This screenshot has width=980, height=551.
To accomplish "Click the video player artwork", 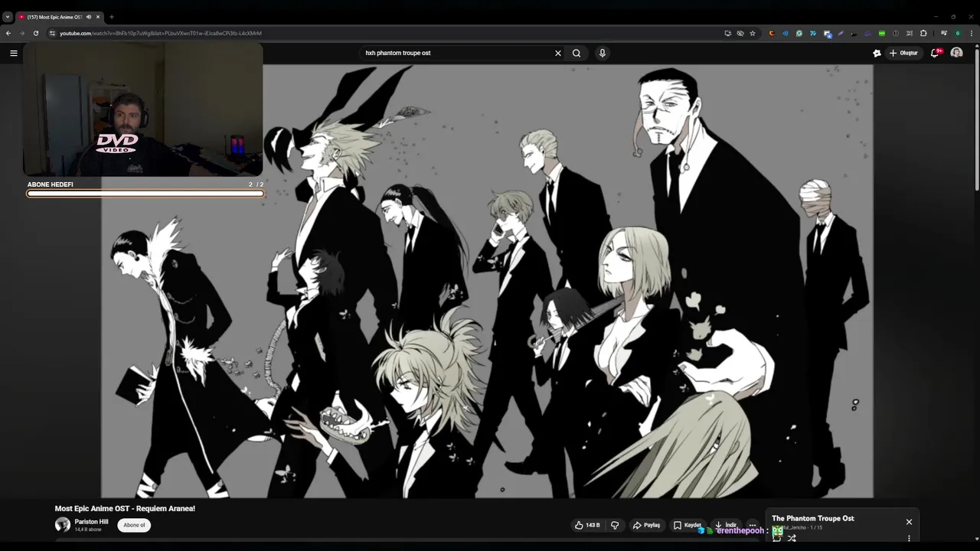I will pyautogui.click(x=487, y=281).
